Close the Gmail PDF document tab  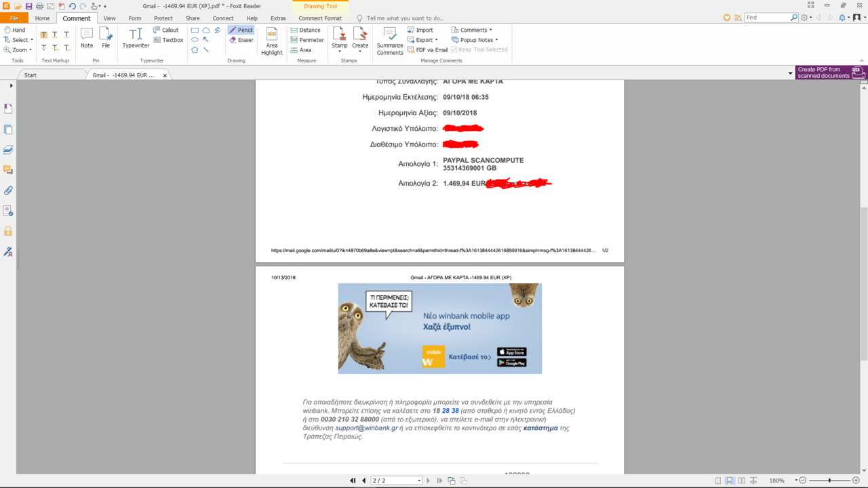pos(165,75)
